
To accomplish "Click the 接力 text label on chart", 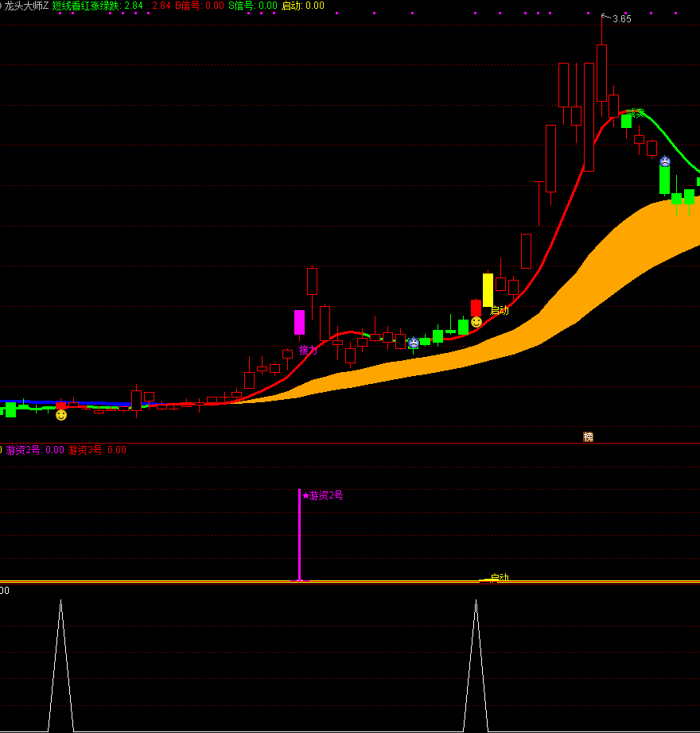I will (x=308, y=349).
